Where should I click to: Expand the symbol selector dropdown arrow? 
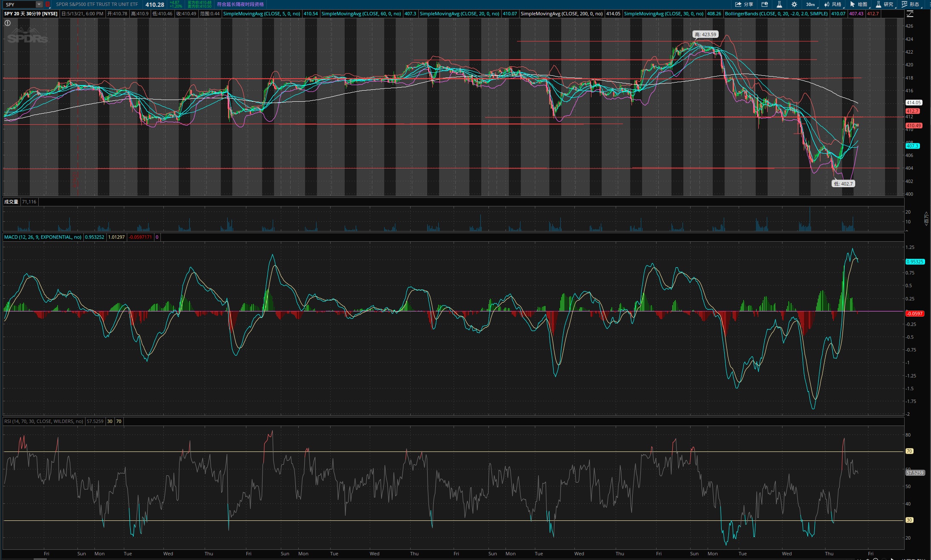(x=39, y=4)
